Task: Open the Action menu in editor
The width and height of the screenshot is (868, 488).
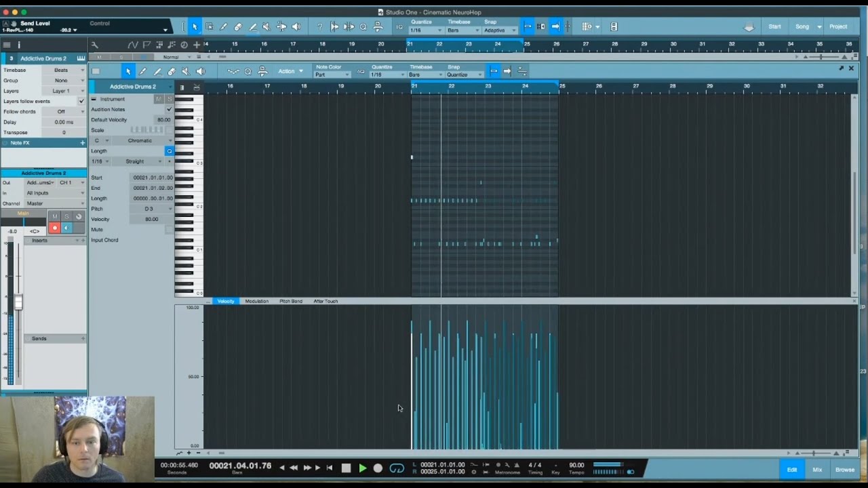Action: pyautogui.click(x=290, y=71)
